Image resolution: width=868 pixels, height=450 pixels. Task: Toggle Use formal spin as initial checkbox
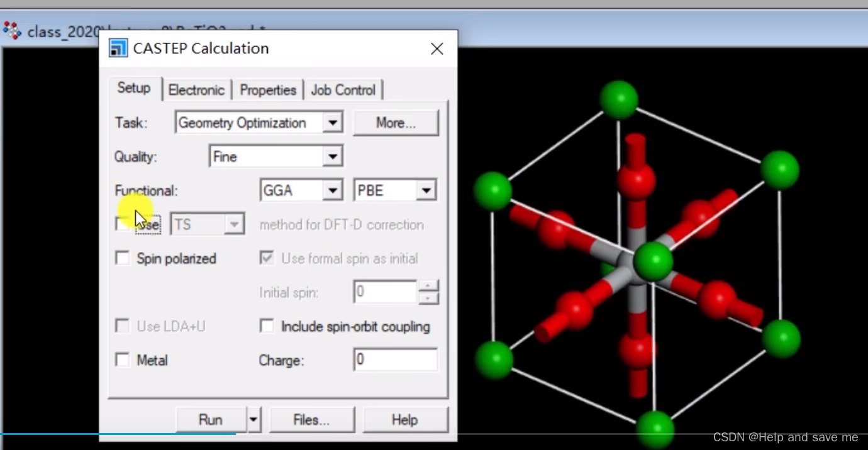(x=267, y=258)
